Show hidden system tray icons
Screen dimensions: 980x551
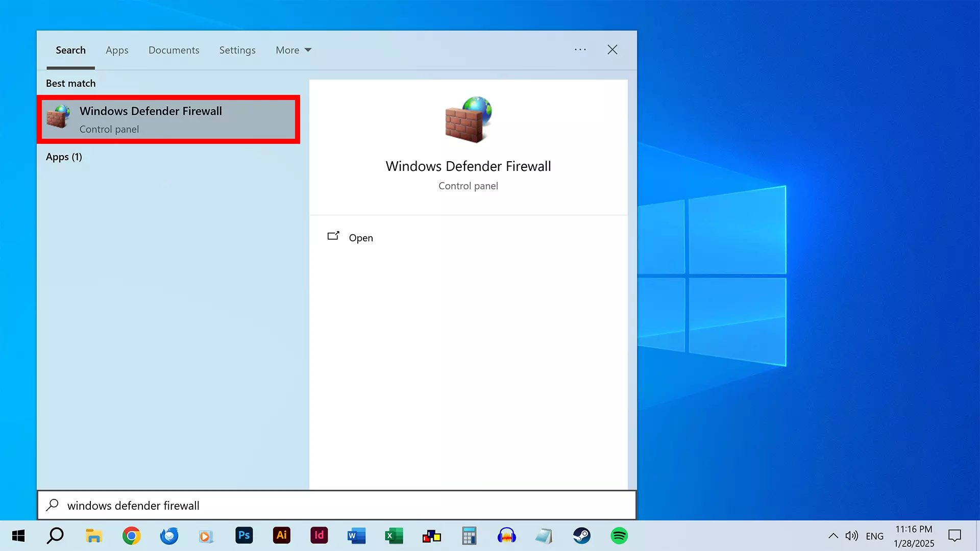[833, 536]
